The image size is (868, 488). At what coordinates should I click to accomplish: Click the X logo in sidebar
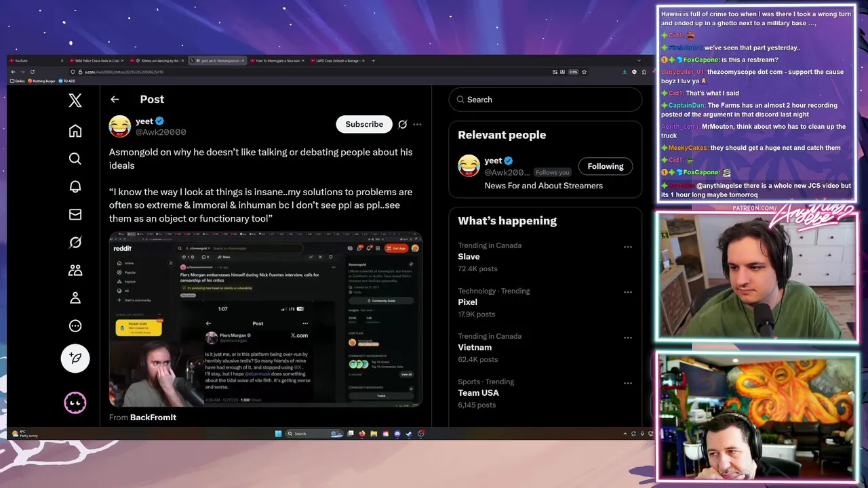coord(75,101)
